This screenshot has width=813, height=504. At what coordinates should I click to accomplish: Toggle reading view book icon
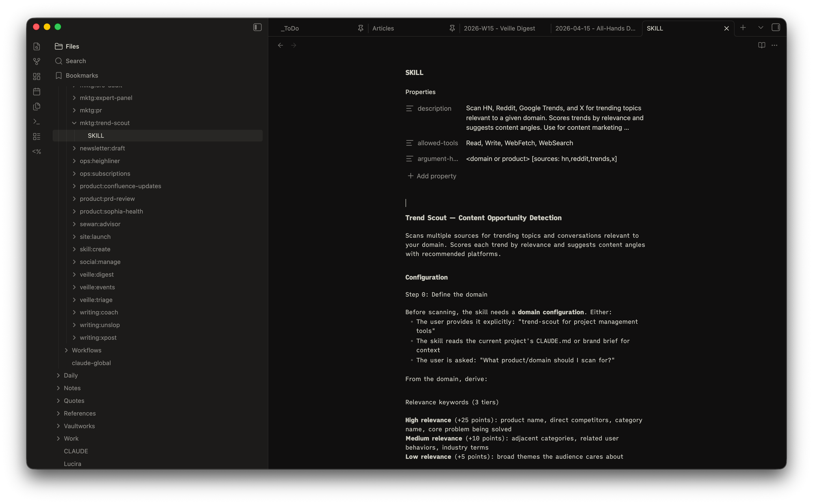click(x=761, y=45)
